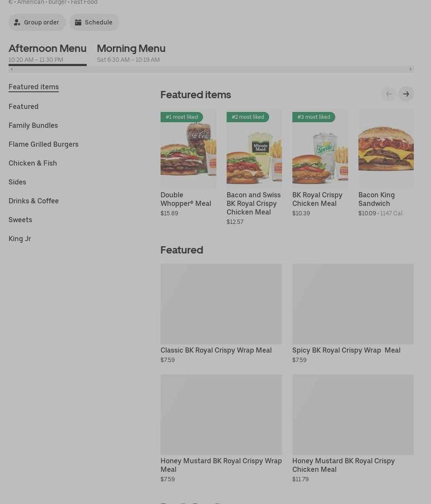Click the left arrow of the horizontal scrollbar
431x504 pixels.
click(12, 69)
